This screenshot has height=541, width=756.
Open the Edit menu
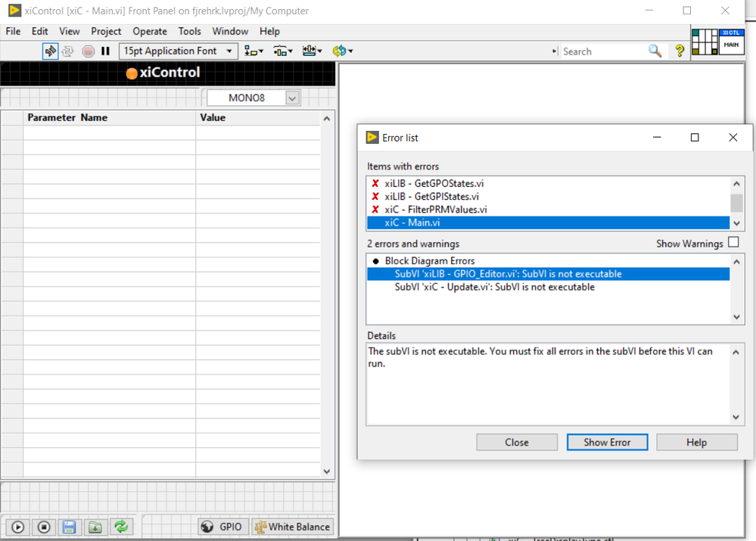tap(39, 31)
